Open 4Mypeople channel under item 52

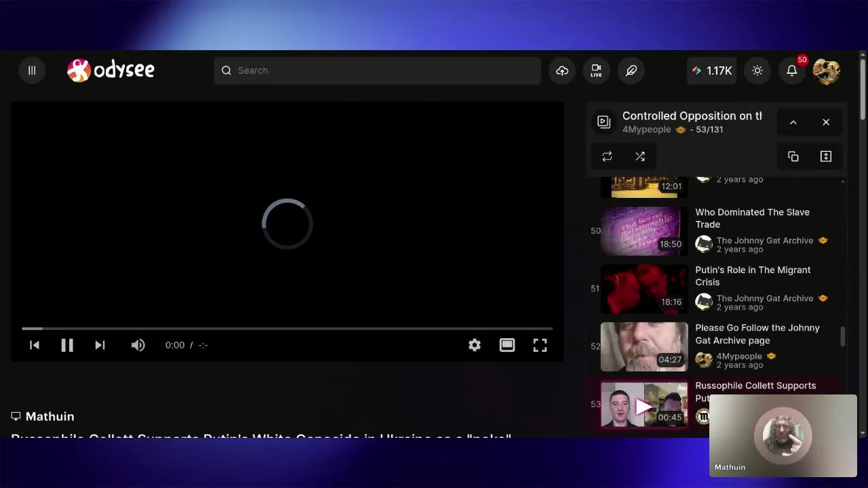739,356
